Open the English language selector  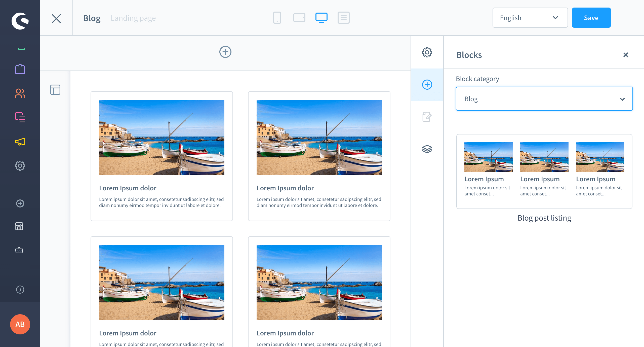pos(530,18)
